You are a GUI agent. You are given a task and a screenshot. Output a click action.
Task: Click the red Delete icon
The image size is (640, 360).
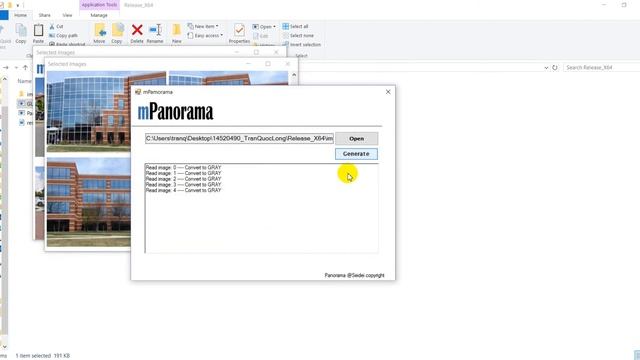pyautogui.click(x=137, y=33)
